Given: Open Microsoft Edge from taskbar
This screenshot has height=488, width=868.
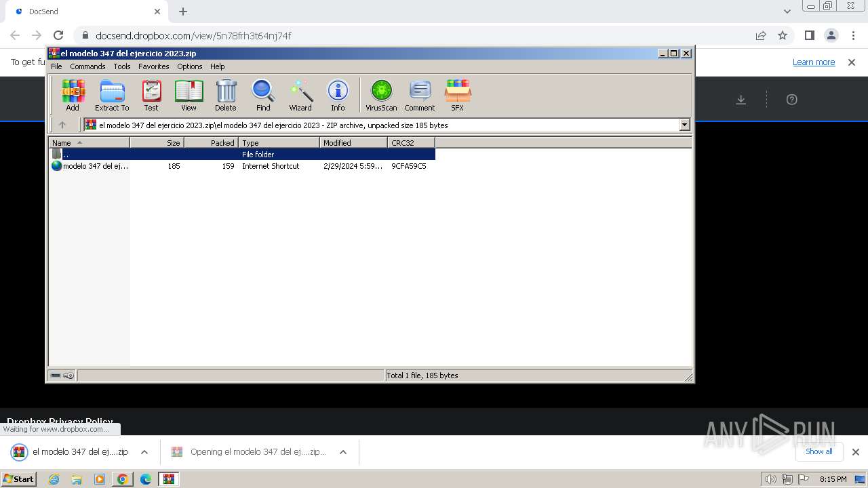Looking at the screenshot, I should pos(146,479).
